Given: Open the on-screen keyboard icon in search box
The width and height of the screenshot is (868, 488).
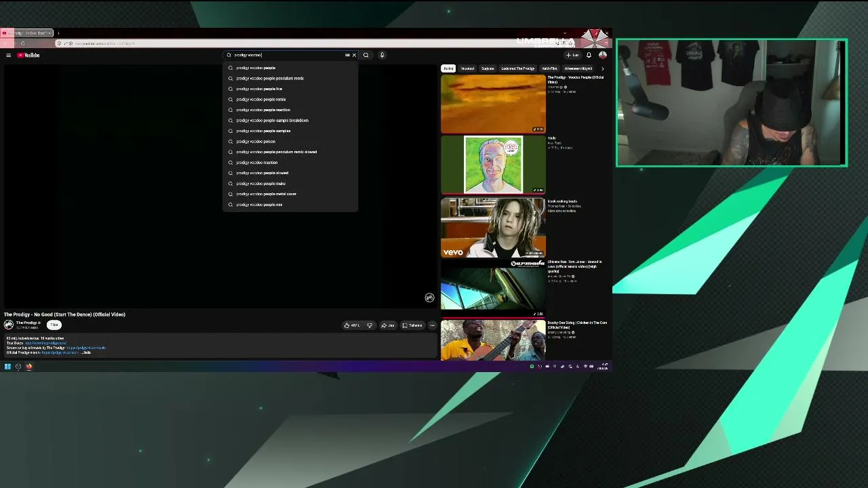Looking at the screenshot, I should [x=347, y=55].
